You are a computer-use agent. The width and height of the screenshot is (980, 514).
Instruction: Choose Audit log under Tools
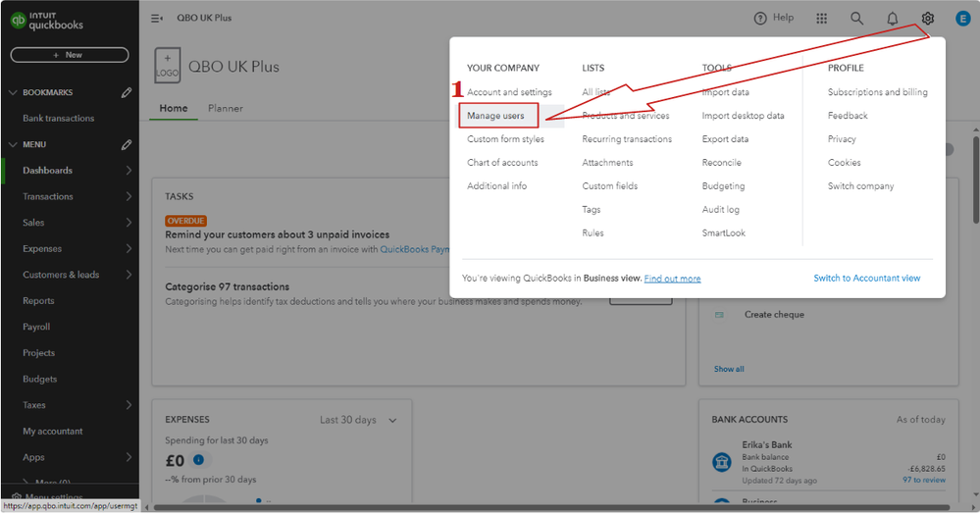pyautogui.click(x=721, y=209)
